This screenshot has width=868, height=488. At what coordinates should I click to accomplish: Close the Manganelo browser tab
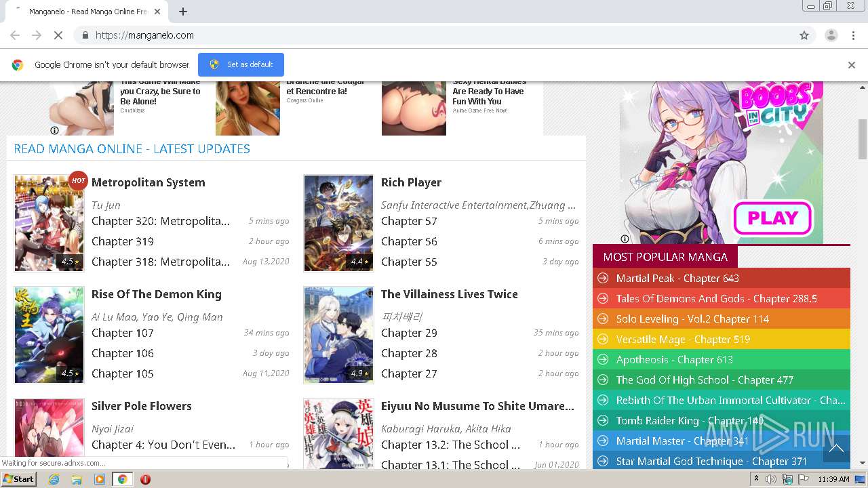158,12
